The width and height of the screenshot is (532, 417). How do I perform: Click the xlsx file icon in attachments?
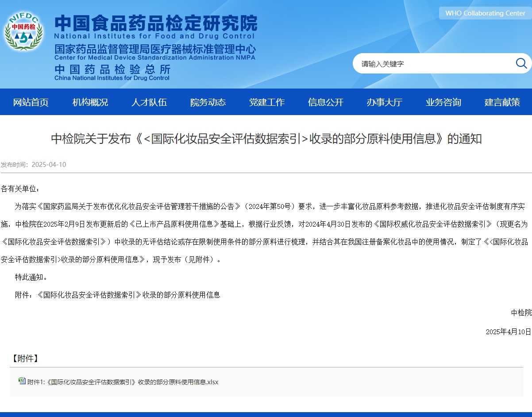click(x=22, y=381)
